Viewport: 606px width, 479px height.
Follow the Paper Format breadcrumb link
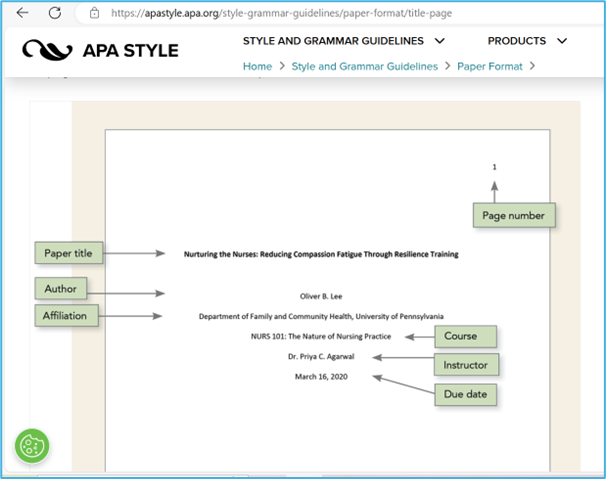click(490, 66)
